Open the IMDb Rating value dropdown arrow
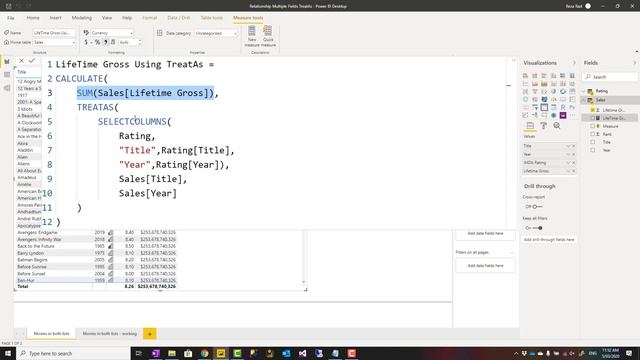Viewport: 640px width, 360px height. click(x=568, y=162)
